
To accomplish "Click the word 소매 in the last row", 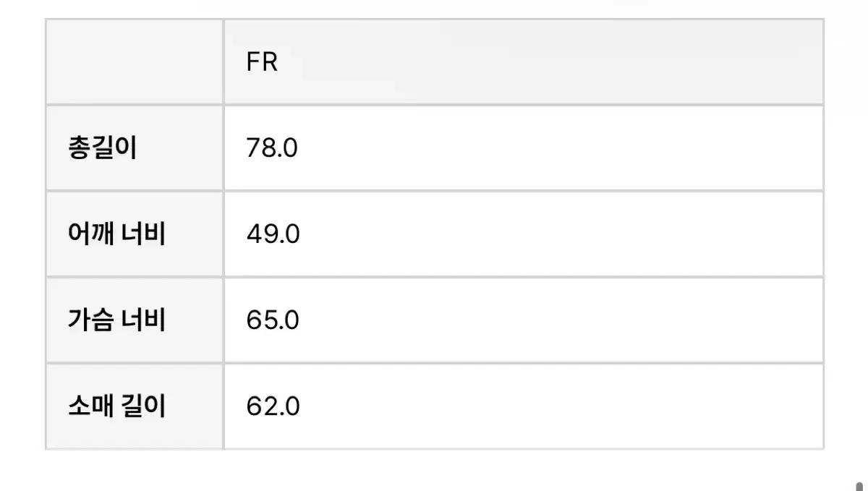I will [90, 406].
